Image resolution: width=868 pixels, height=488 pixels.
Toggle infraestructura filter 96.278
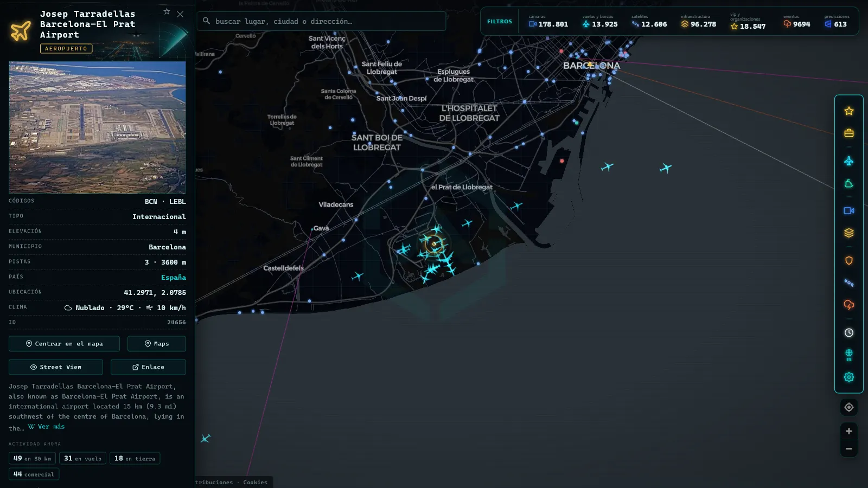tap(699, 22)
